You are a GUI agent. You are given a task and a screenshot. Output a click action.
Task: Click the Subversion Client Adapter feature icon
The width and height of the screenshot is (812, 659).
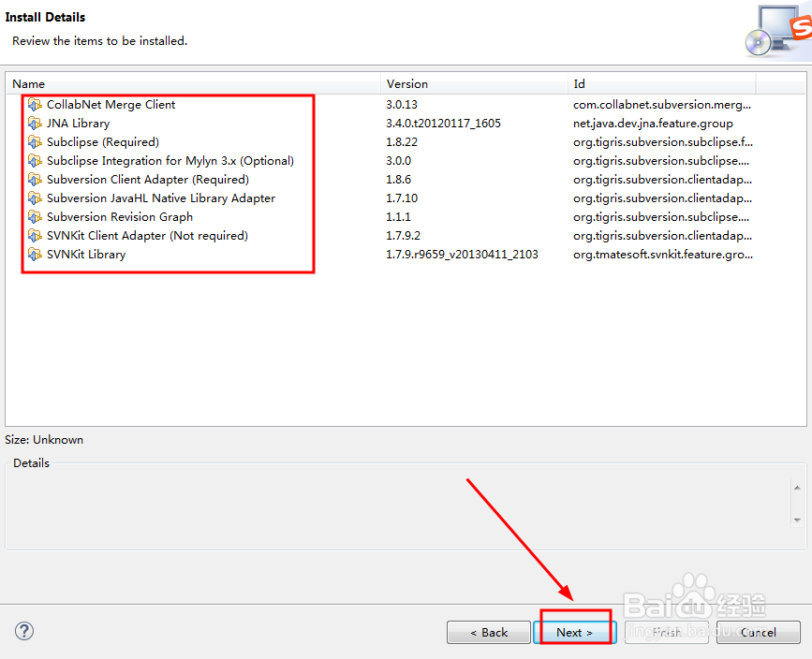pyautogui.click(x=35, y=180)
